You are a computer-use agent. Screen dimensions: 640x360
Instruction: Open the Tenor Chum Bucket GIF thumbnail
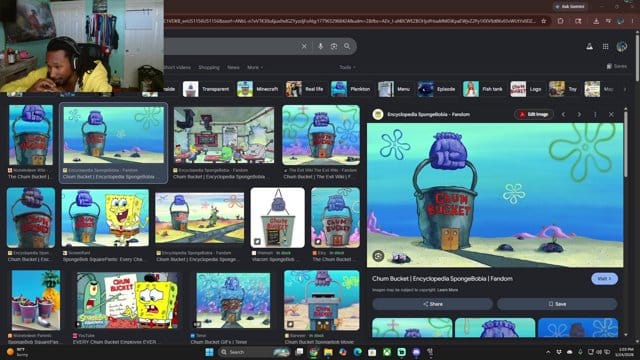point(233,301)
